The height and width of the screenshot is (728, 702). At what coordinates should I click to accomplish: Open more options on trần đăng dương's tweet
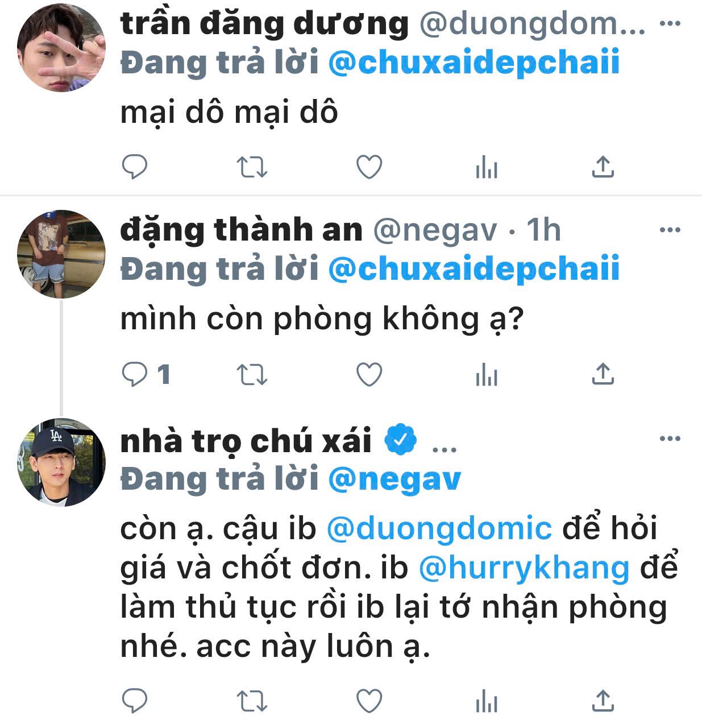coord(670,23)
